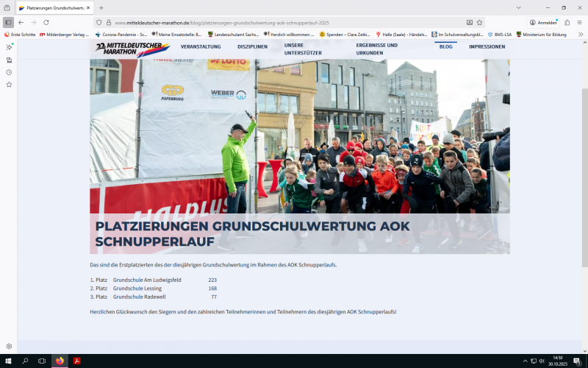Toggle the Firefox sidebar panel button
This screenshot has height=368, width=588.
(9, 22)
